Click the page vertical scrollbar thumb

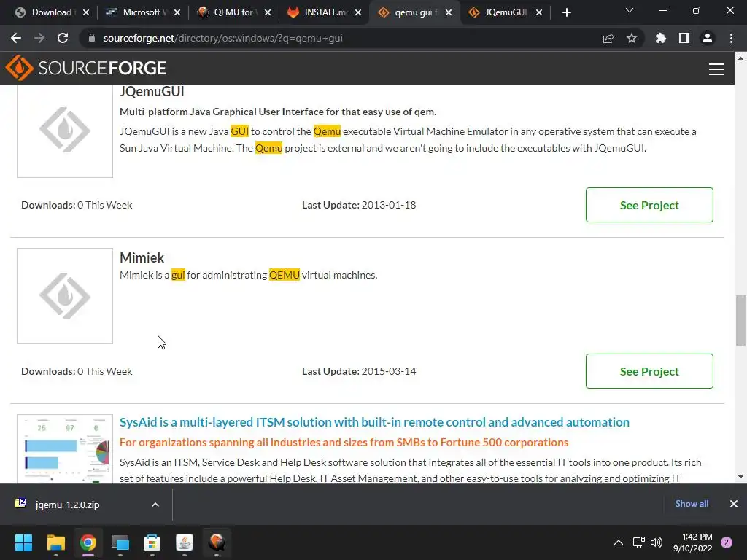click(740, 321)
